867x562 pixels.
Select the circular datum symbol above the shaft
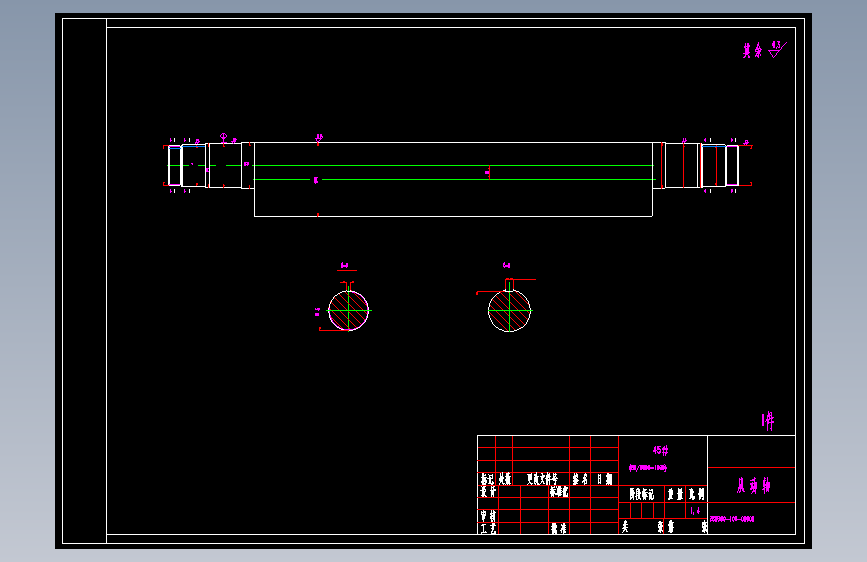(223, 137)
